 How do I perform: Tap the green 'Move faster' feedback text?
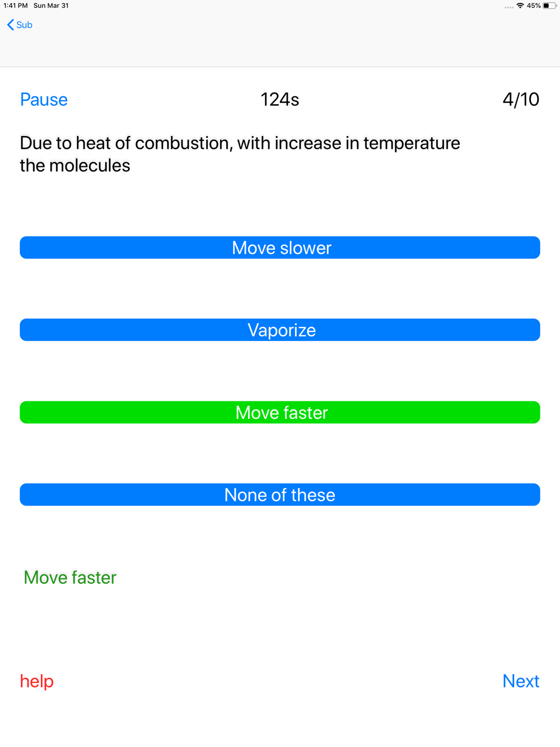pos(70,577)
